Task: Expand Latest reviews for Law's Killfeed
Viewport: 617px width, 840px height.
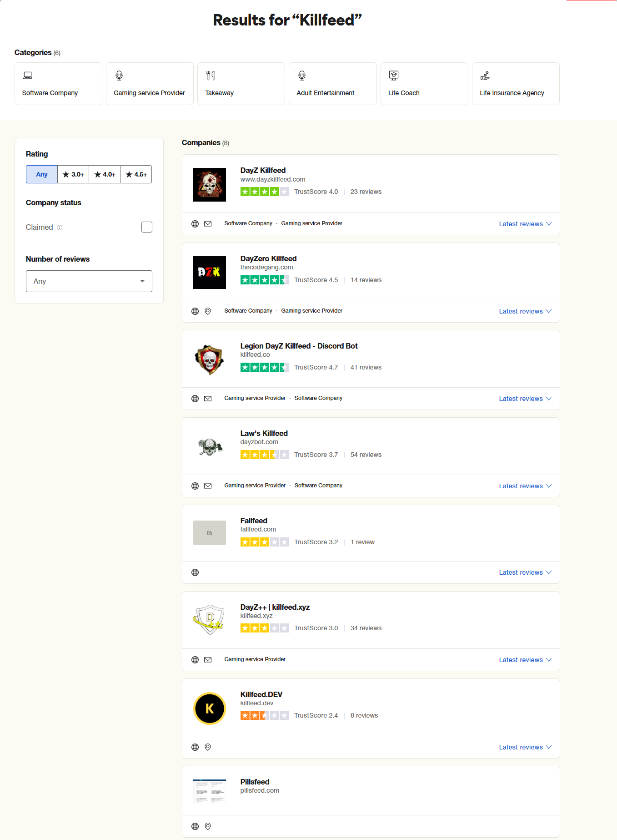Action: pyautogui.click(x=525, y=486)
